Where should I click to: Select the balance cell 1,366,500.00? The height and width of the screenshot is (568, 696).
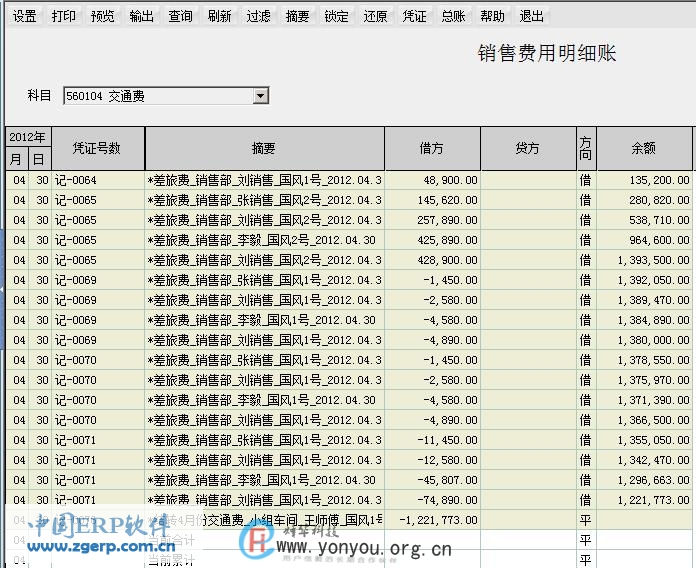click(644, 420)
